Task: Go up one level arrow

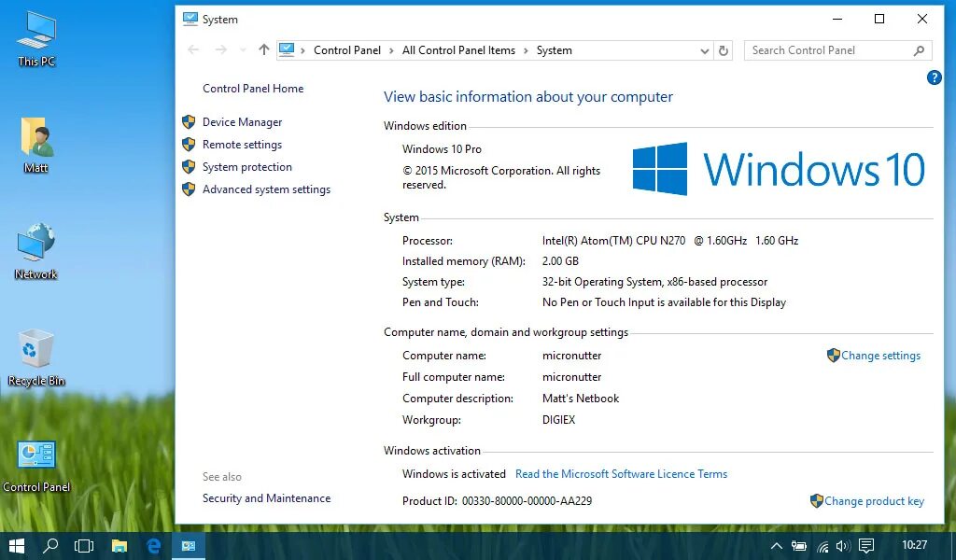Action: click(x=263, y=50)
